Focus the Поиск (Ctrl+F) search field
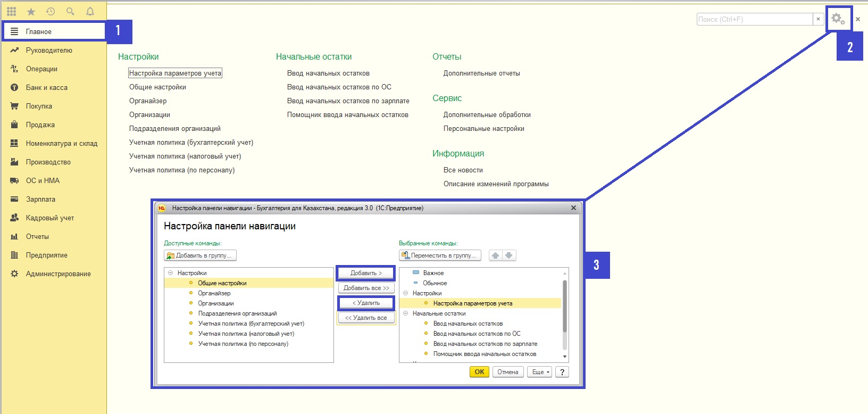The width and height of the screenshot is (868, 414). 754,19
